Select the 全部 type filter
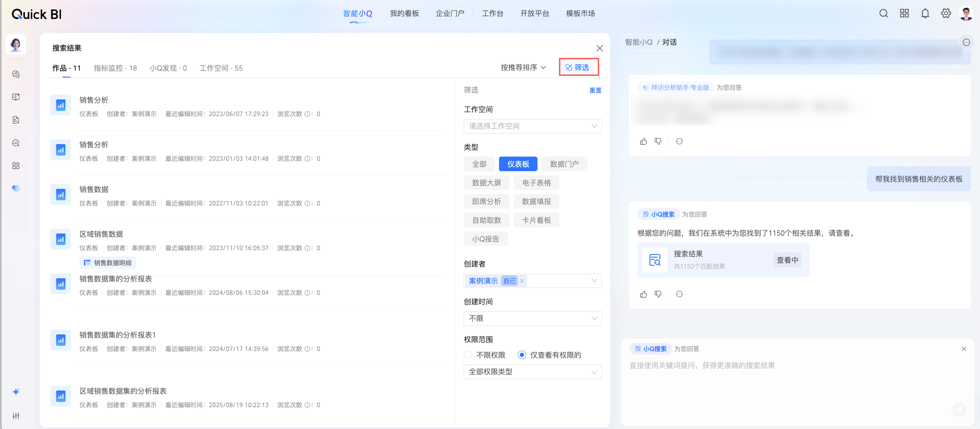The width and height of the screenshot is (980, 429). (479, 164)
